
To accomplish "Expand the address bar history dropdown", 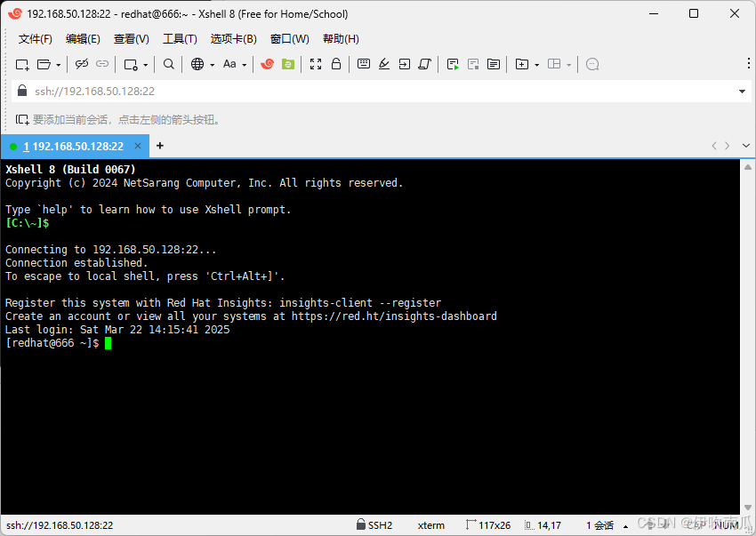I will click(x=742, y=91).
